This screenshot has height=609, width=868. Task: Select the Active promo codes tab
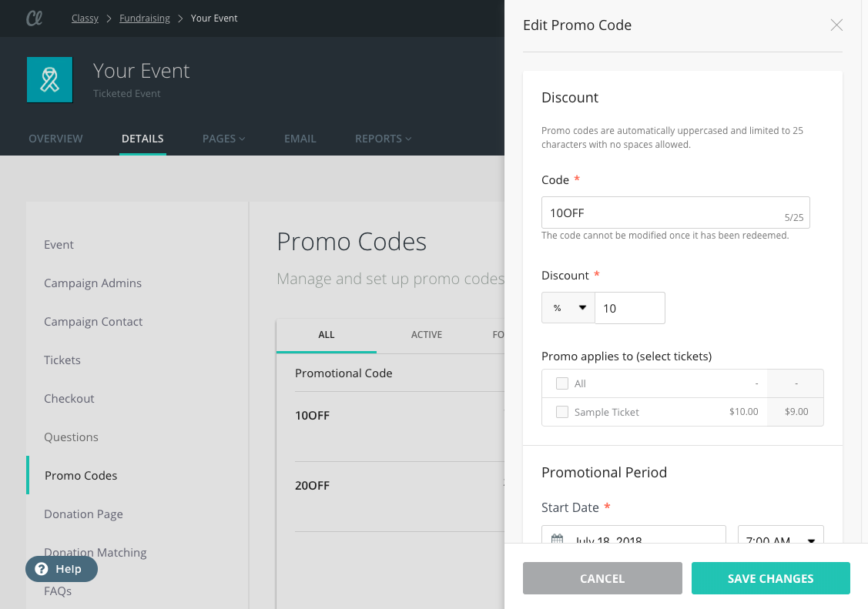click(x=427, y=335)
